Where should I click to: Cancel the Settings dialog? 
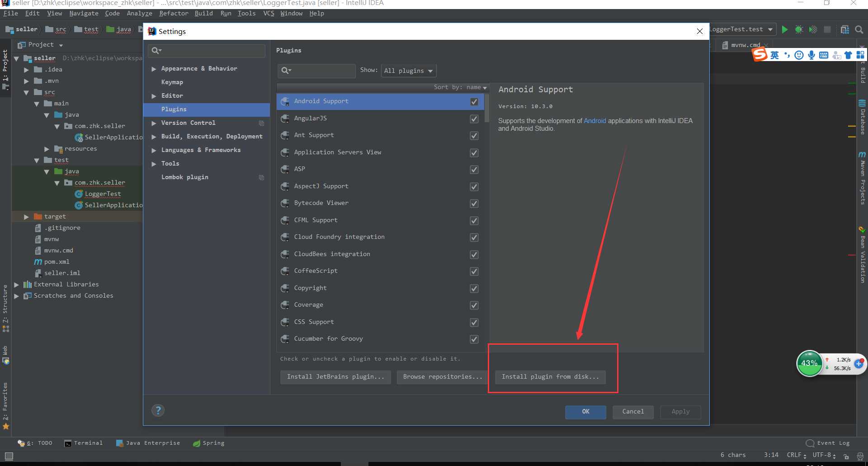(x=633, y=412)
